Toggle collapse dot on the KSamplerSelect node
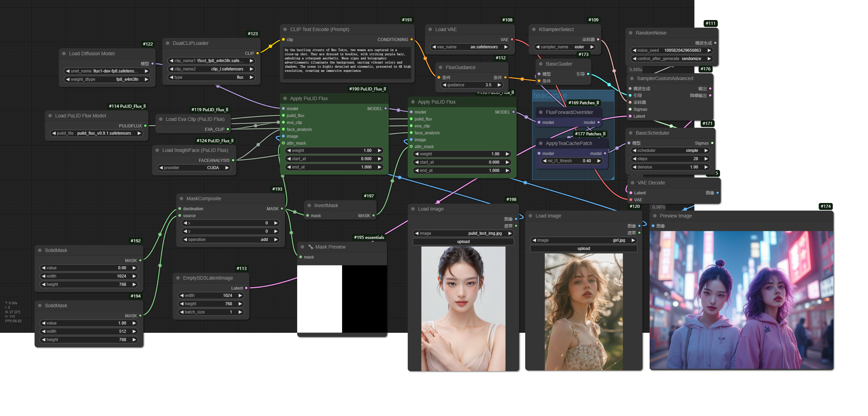 coord(534,30)
